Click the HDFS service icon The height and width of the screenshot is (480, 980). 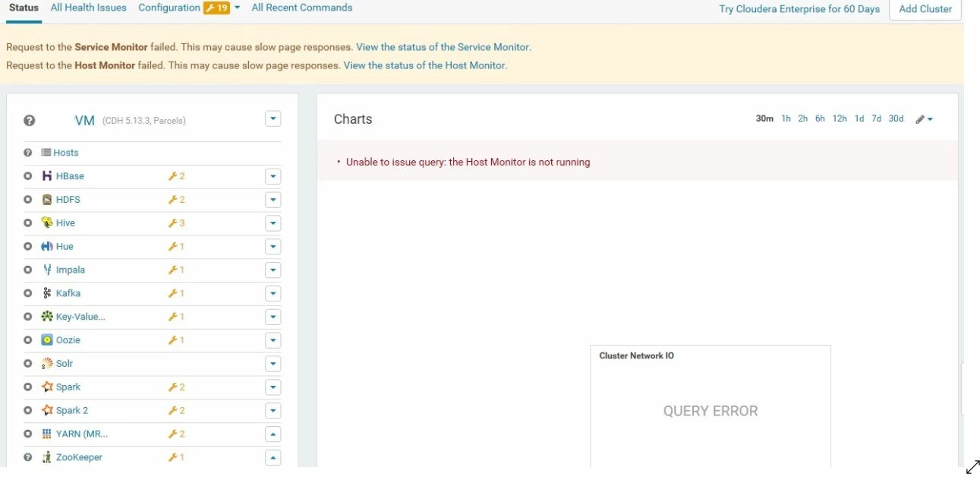tap(47, 200)
